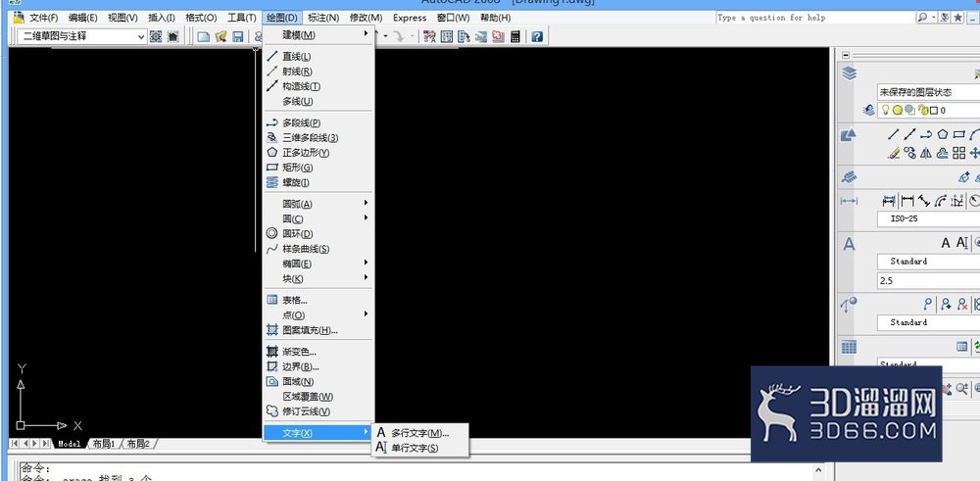Select the rectangle tool in the dashboard panel
The image size is (980, 481).
pos(958,134)
